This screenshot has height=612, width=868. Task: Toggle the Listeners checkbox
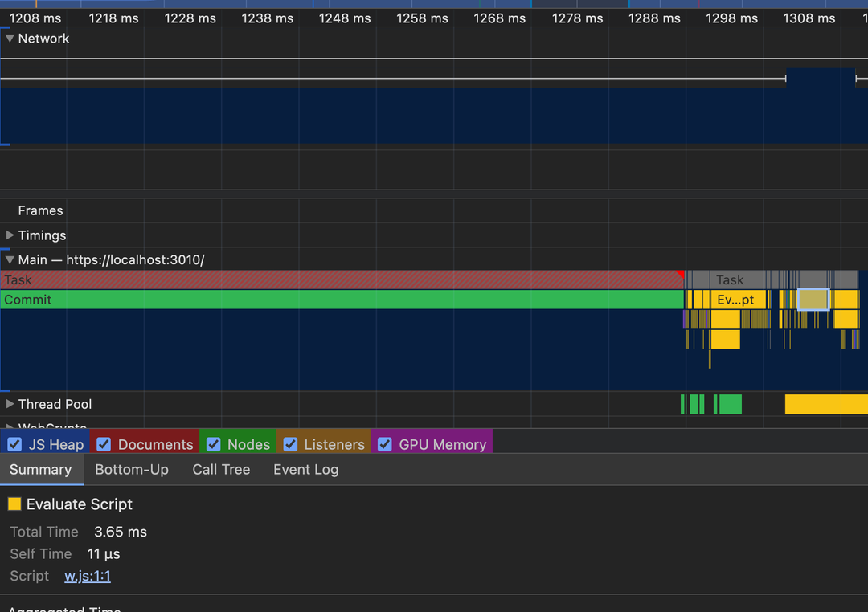coord(290,444)
